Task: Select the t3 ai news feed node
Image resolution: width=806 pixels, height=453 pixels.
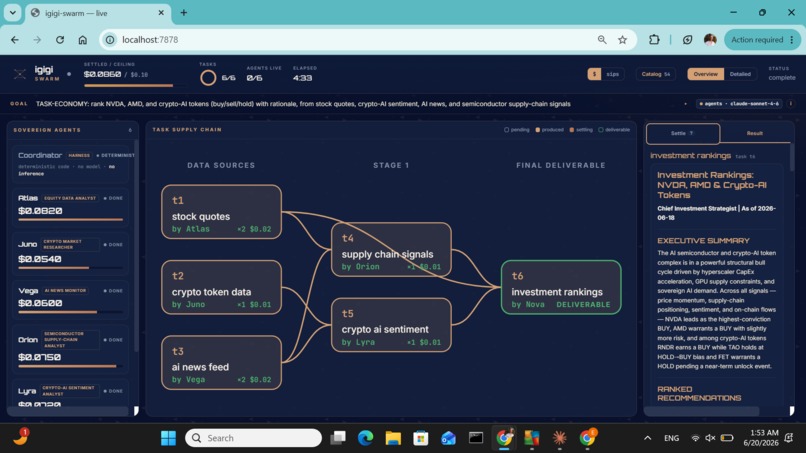Action: tap(222, 363)
